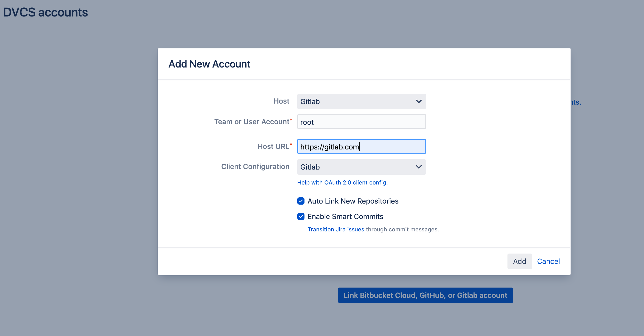This screenshot has height=336, width=644.
Task: Focus the Team or User Account field
Action: 361,122
